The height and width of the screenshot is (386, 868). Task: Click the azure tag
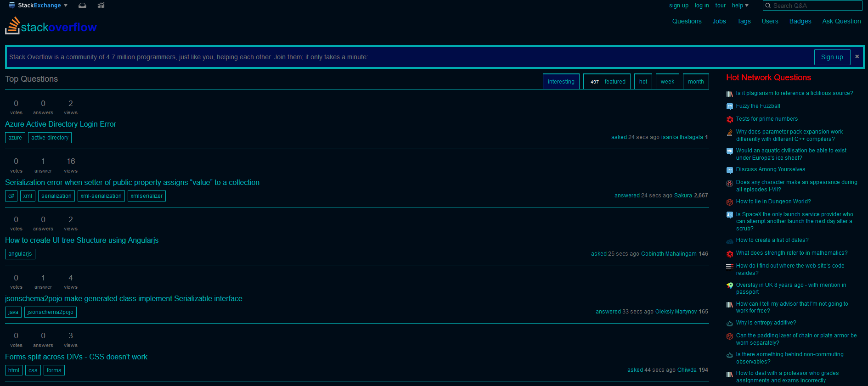click(15, 138)
